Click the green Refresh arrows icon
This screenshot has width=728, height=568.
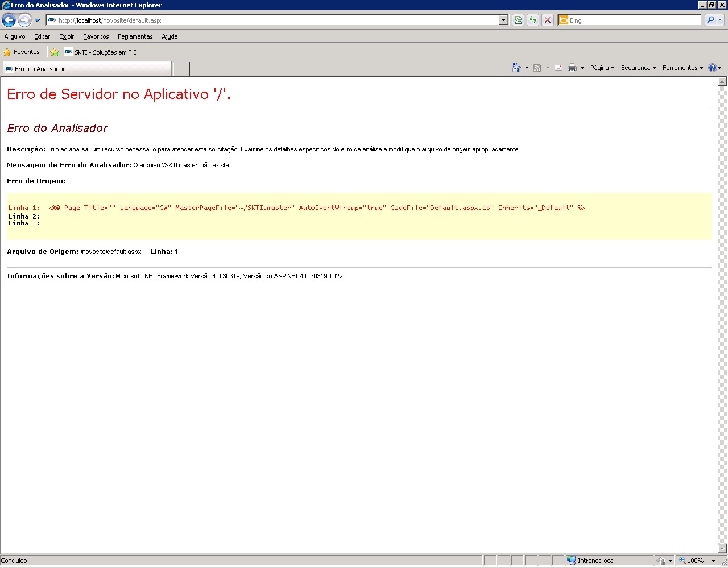point(533,20)
